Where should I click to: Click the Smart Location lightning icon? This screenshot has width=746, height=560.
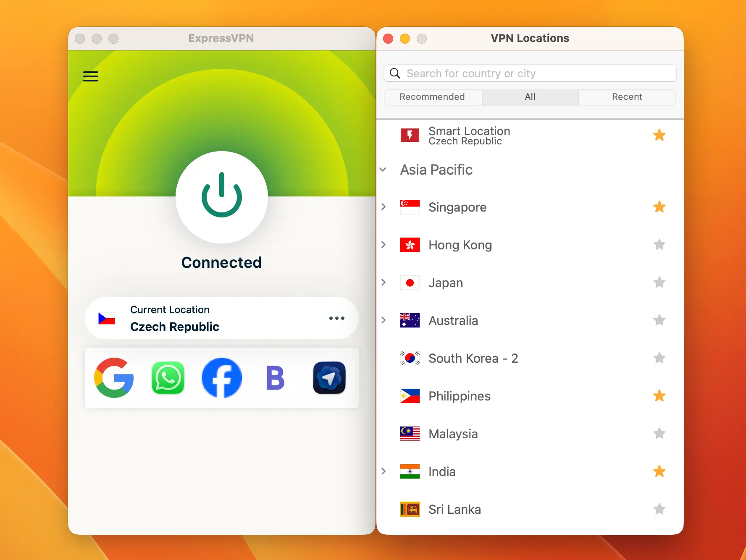point(410,135)
